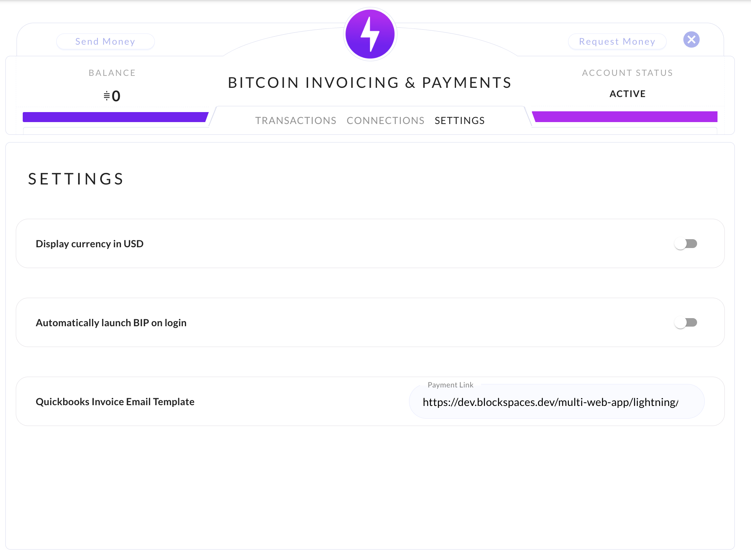Click the Quickbooks Invoice Email Template label

pyautogui.click(x=115, y=402)
